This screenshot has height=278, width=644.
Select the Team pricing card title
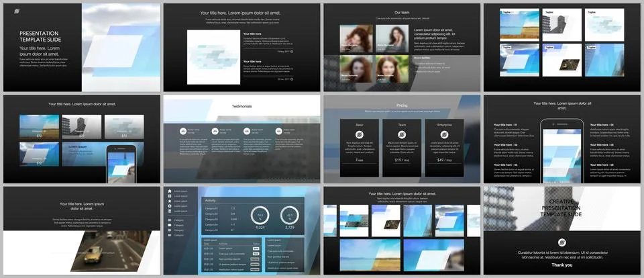pyautogui.click(x=402, y=124)
